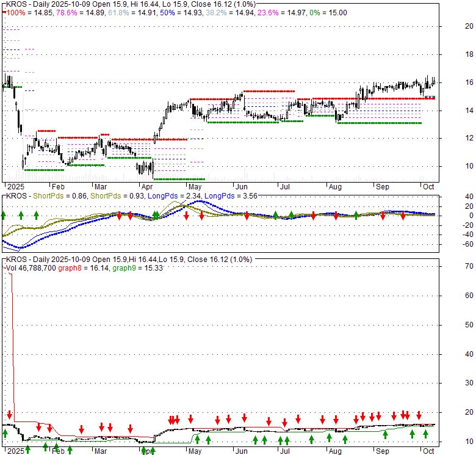Select the '50% = 14.93' Fibonacci legend entry
Image resolution: width=476 pixels, height=455 pixels.
(x=181, y=13)
